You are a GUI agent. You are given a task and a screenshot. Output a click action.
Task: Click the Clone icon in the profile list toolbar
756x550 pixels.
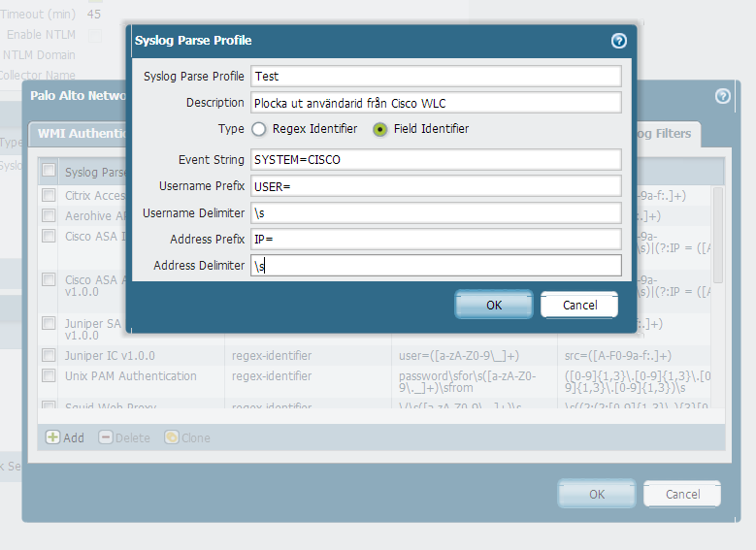[172, 437]
